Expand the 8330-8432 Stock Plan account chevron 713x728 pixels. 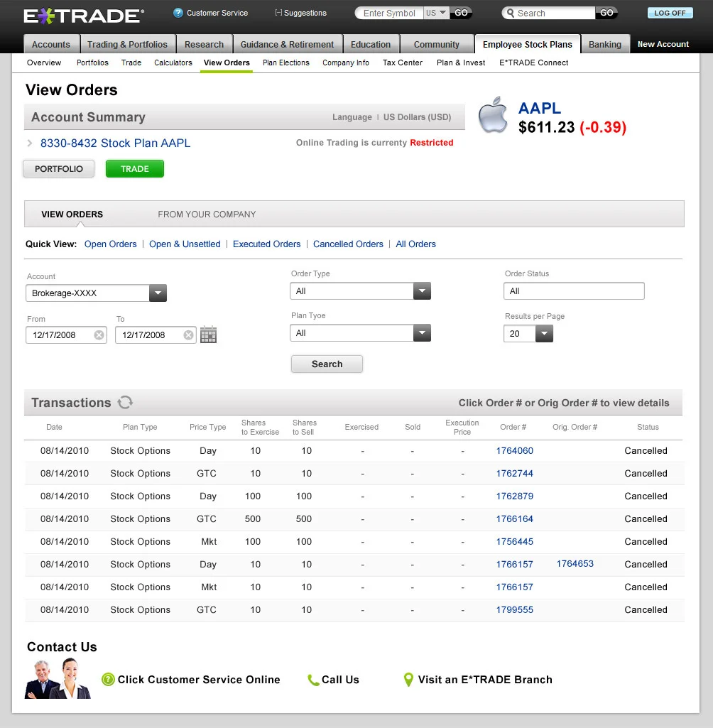point(30,143)
